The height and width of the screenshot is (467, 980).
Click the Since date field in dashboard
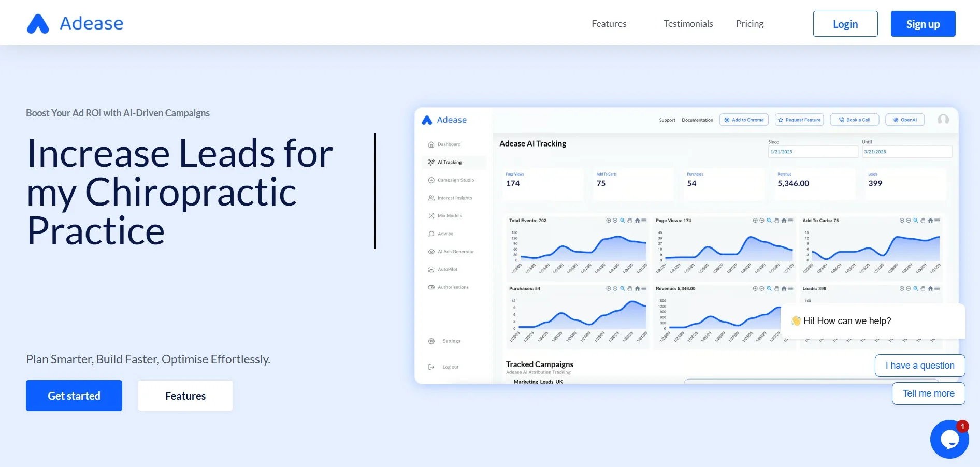pos(812,152)
